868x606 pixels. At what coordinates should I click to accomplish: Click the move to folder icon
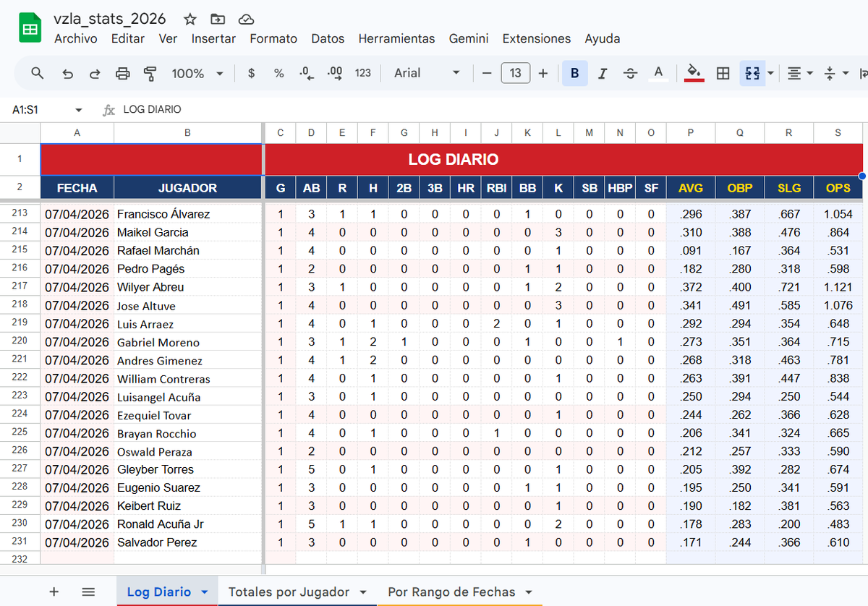(x=217, y=20)
